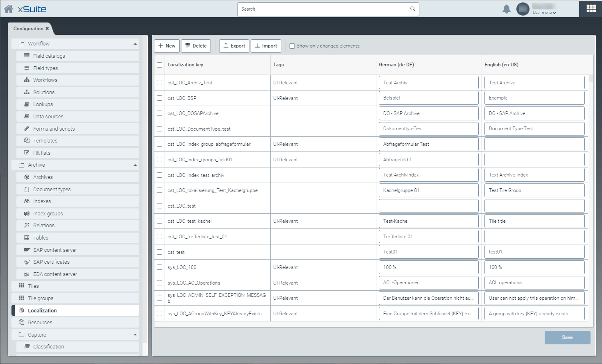Open Tile groups in the sidebar
This screenshot has width=602, height=364.
(x=41, y=298)
